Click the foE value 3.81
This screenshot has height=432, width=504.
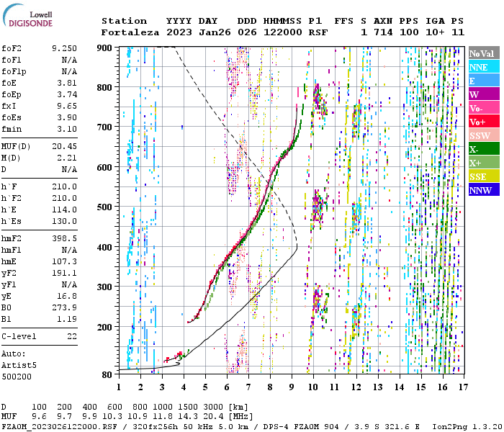[x=67, y=83]
